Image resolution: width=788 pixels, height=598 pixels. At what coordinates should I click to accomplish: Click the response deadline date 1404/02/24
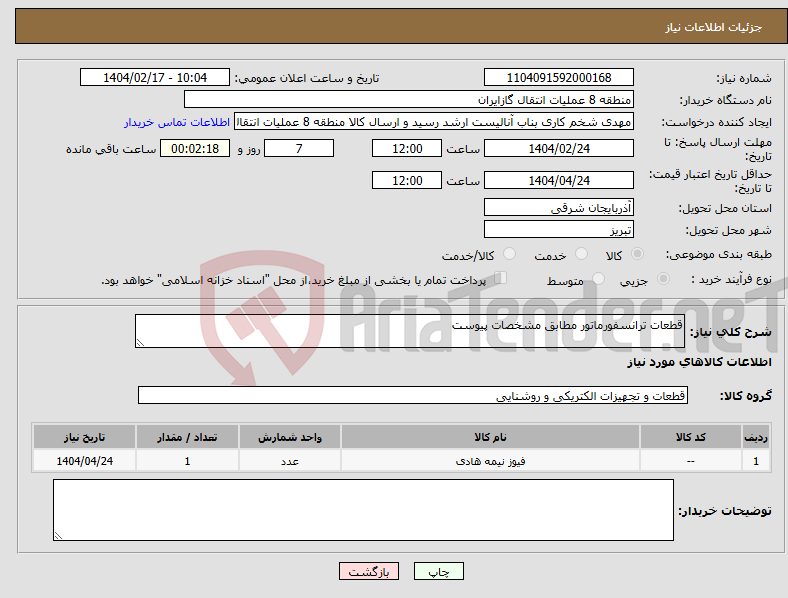(559, 149)
